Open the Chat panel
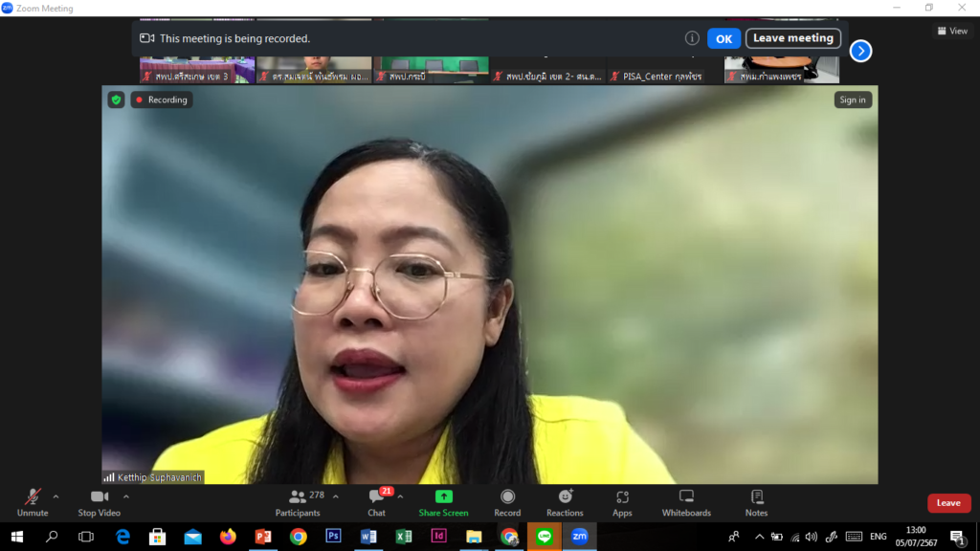This screenshot has height=551, width=980. (376, 502)
